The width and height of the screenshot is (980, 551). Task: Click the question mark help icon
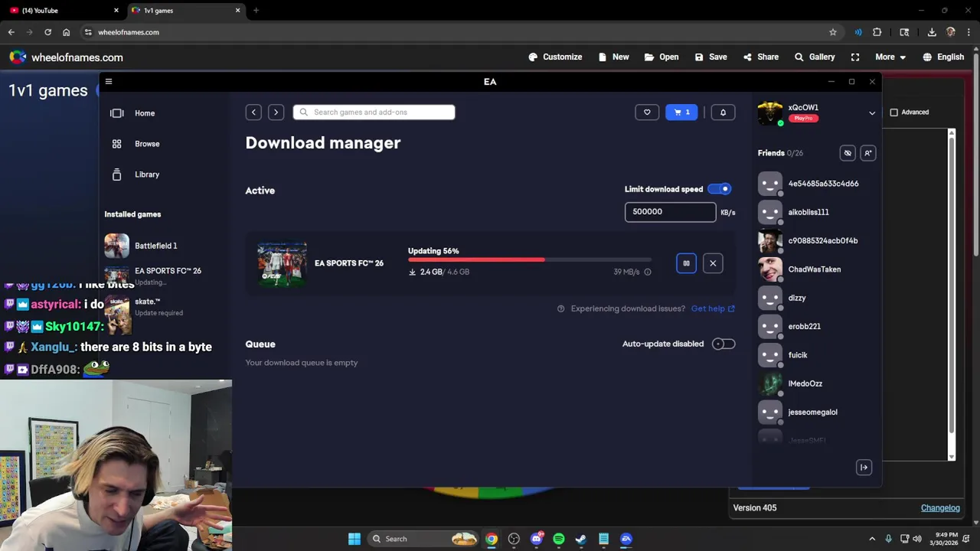pos(561,308)
